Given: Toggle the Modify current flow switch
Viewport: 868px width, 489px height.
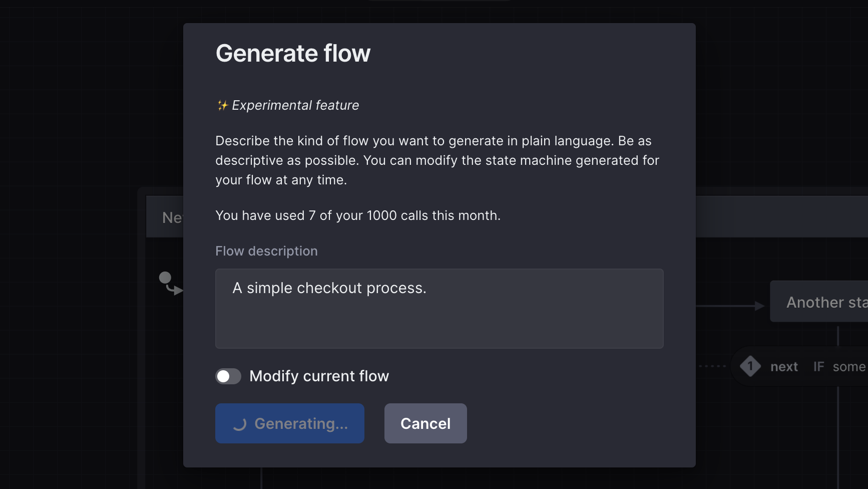Looking at the screenshot, I should point(228,376).
